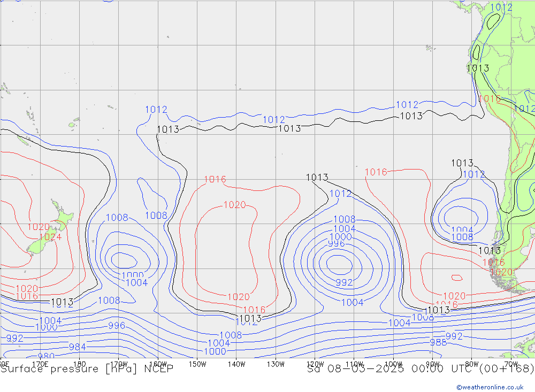Click the 980 isobar label
535x392 pixels.
click(x=46, y=356)
